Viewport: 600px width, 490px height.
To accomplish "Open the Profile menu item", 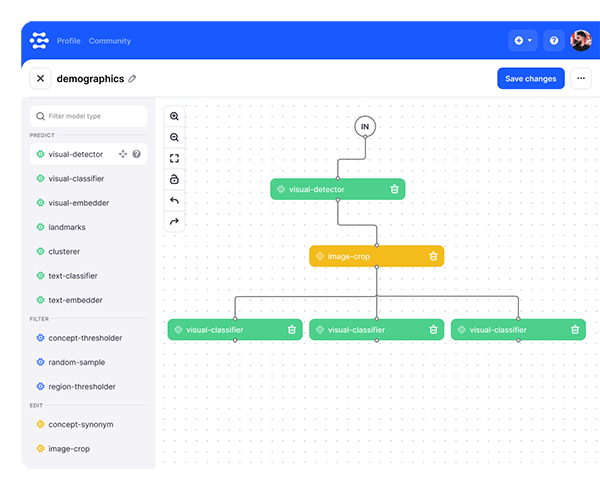I will coord(68,41).
